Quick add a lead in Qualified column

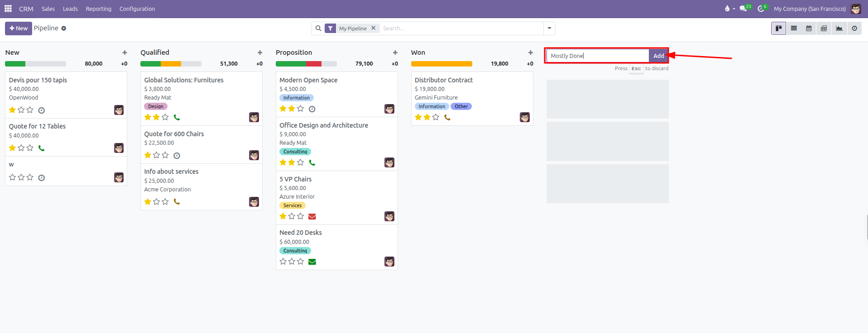(x=260, y=52)
